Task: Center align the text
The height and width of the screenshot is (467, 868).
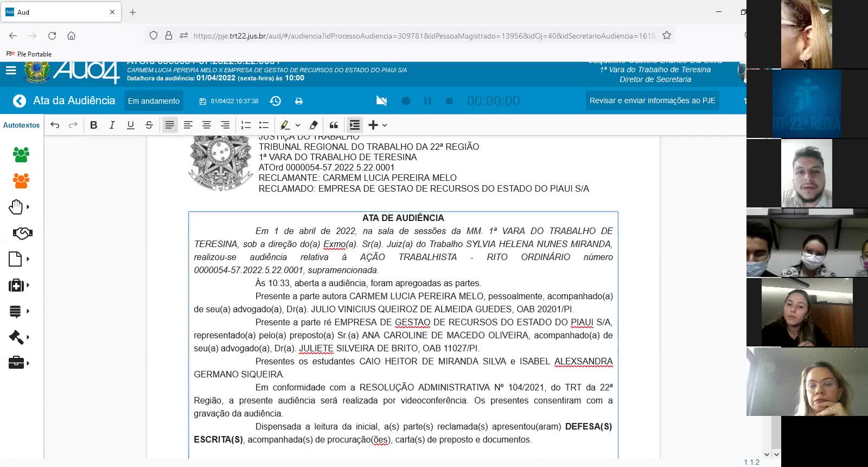Action: pos(207,125)
